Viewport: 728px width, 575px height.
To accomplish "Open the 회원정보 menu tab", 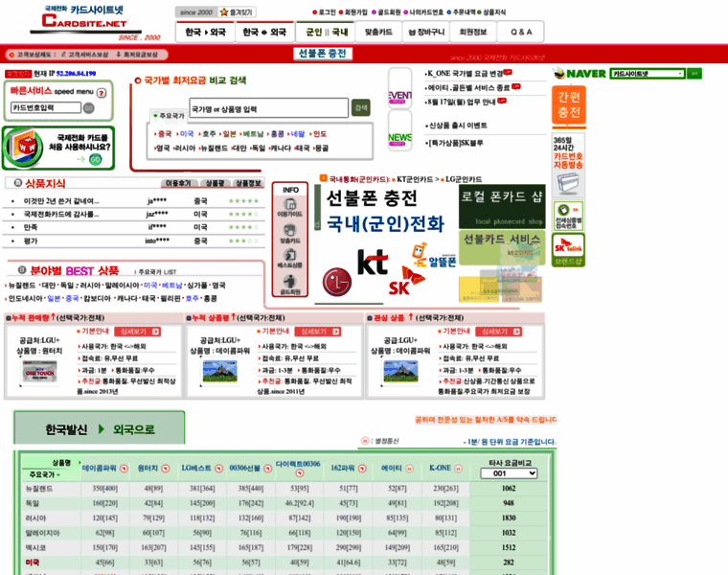I will point(473,32).
